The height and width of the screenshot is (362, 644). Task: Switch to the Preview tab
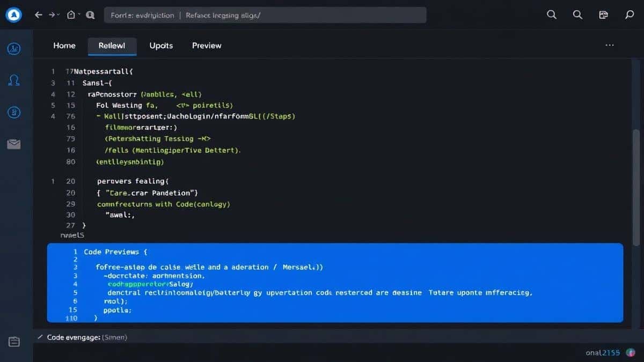207,46
